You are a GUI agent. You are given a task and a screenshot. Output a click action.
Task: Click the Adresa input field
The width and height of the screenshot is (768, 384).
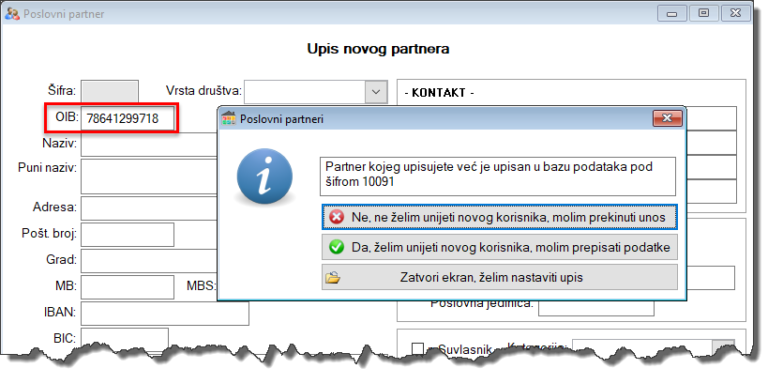149,208
